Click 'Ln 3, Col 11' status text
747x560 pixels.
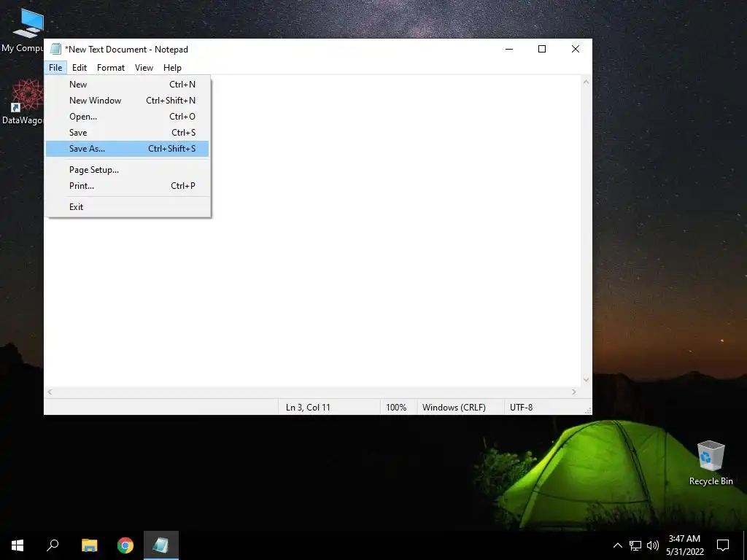pos(308,408)
